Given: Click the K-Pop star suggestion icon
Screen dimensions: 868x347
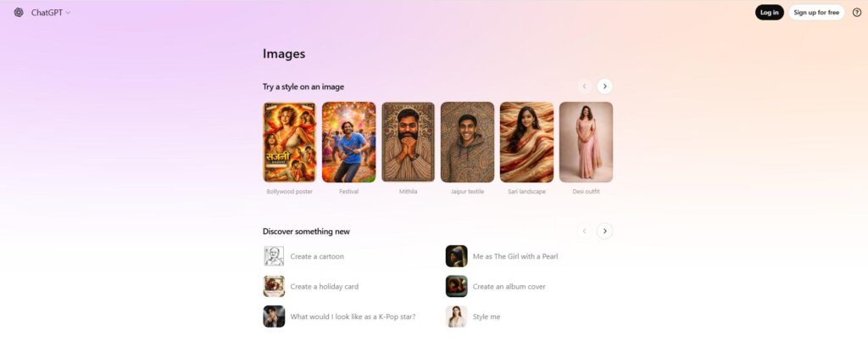Looking at the screenshot, I should click(x=274, y=316).
